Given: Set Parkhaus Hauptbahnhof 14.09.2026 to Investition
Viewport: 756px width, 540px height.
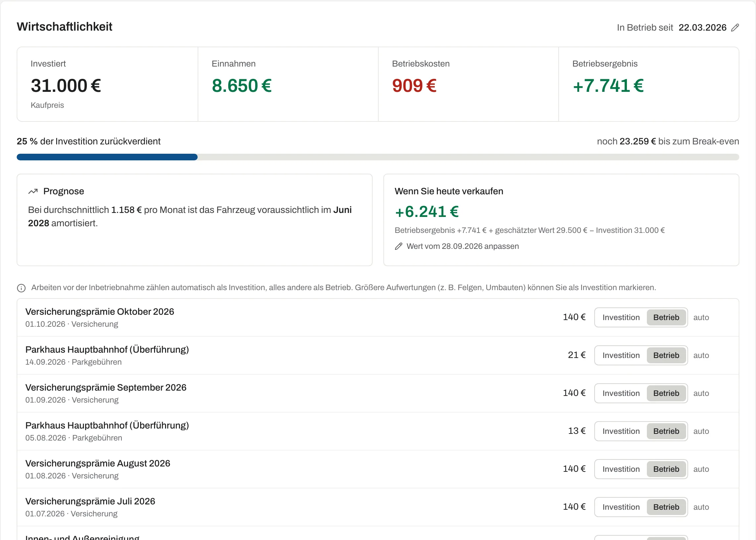Looking at the screenshot, I should [x=621, y=355].
